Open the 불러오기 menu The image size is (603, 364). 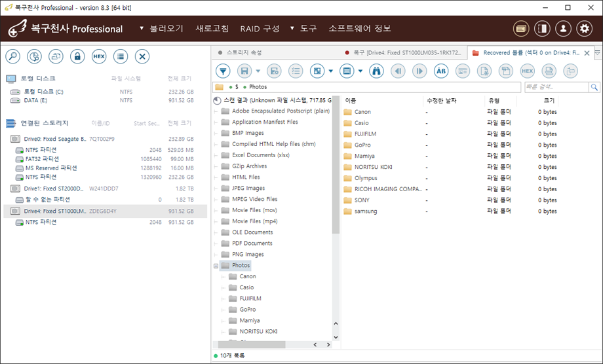[x=166, y=28]
